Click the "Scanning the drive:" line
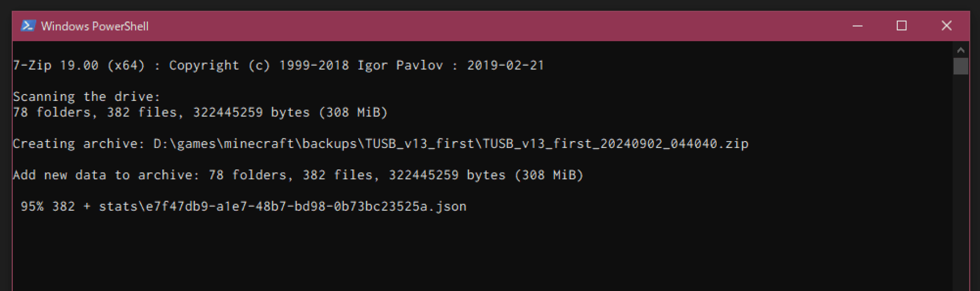The width and height of the screenshot is (980, 291). pyautogui.click(x=87, y=97)
